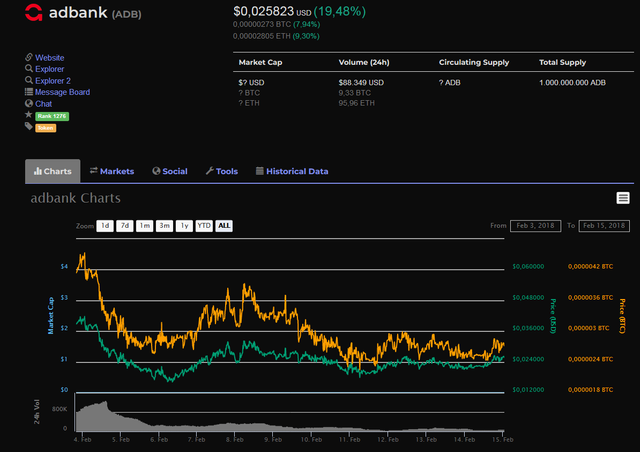The image size is (640, 452).
Task: Click the star icon beside Rank badge
Action: (29, 115)
